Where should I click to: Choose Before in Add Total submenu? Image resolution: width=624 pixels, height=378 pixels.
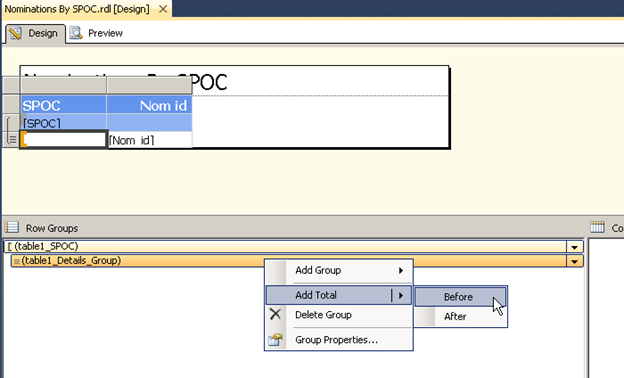pos(460,297)
